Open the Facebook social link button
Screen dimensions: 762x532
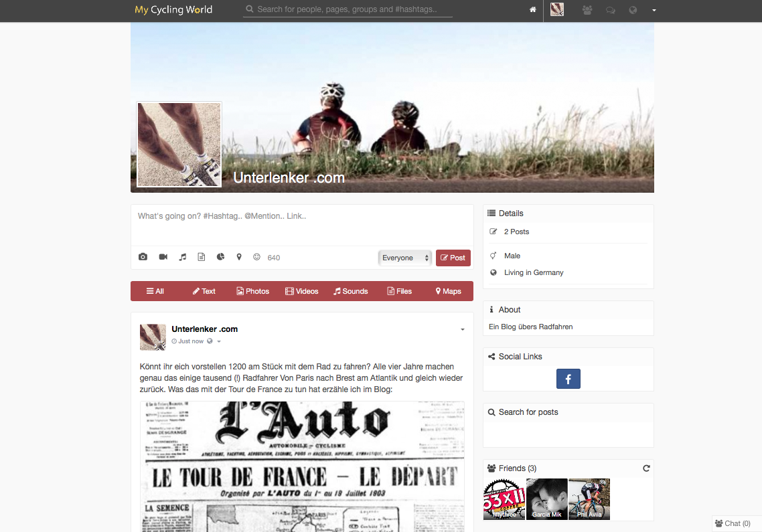click(568, 379)
